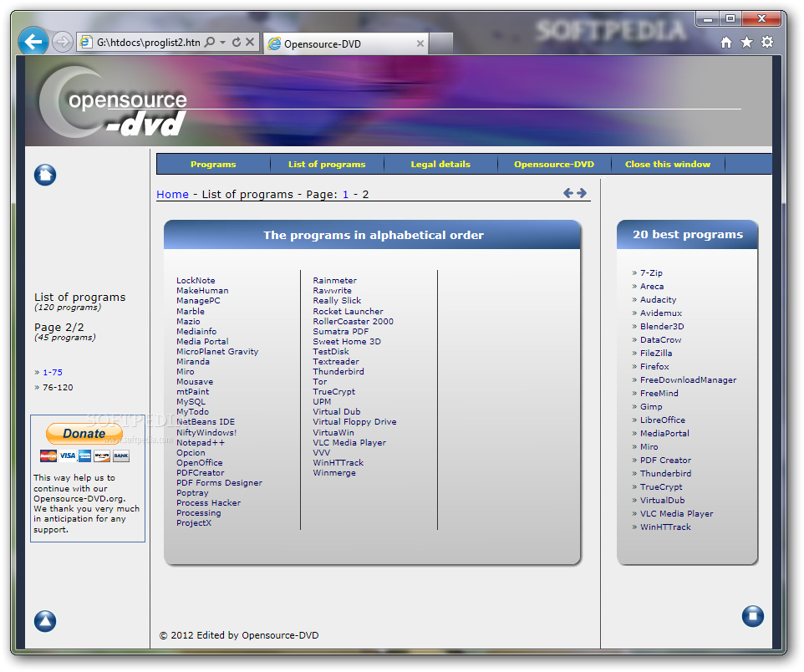
Task: Open Miranda program entry
Action: point(193,362)
